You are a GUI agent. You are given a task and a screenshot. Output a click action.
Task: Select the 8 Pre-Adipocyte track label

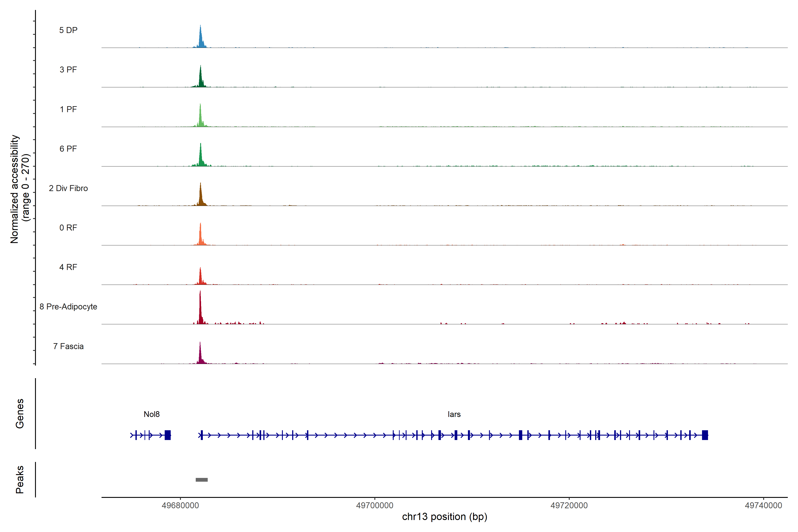coord(68,307)
